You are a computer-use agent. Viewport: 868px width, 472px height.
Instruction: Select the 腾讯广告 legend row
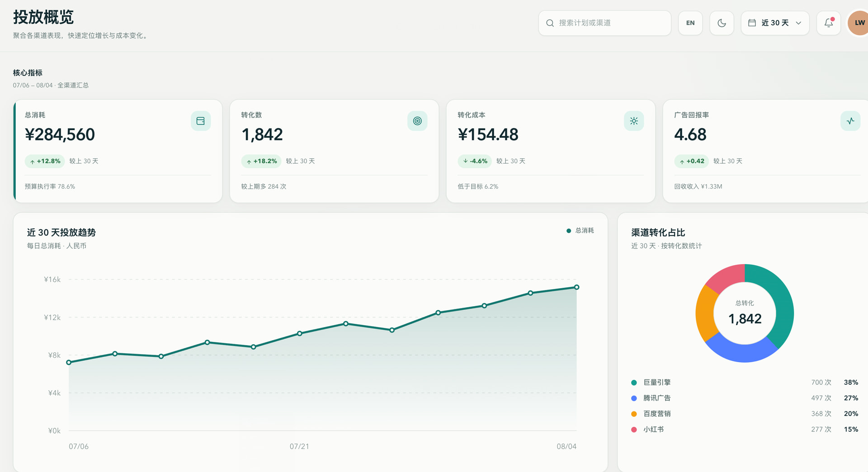coord(745,398)
